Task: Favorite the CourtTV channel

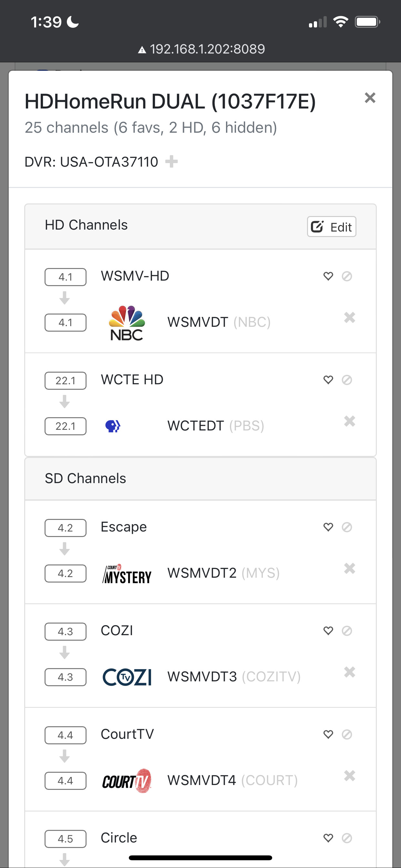Action: 328,734
